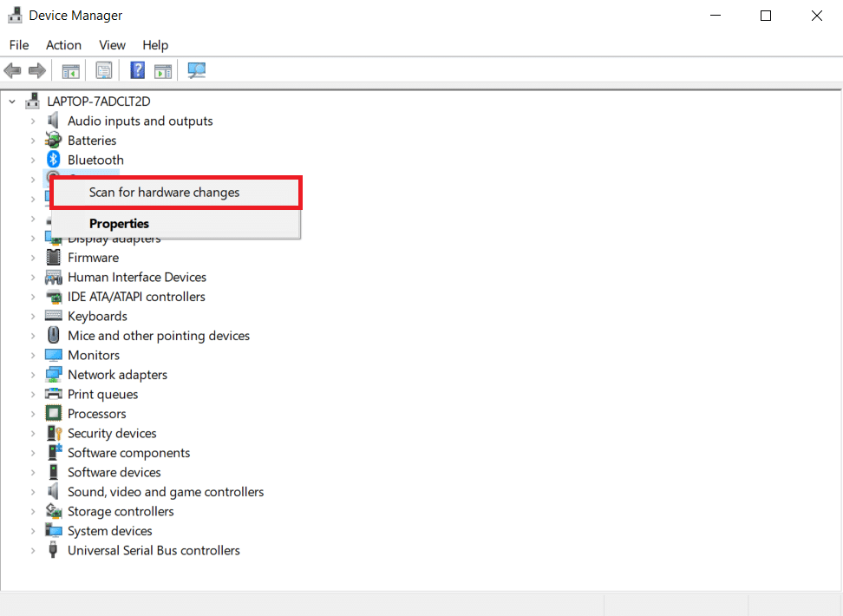The width and height of the screenshot is (843, 616).
Task: Expand the Processors chevron
Action: tap(33, 414)
